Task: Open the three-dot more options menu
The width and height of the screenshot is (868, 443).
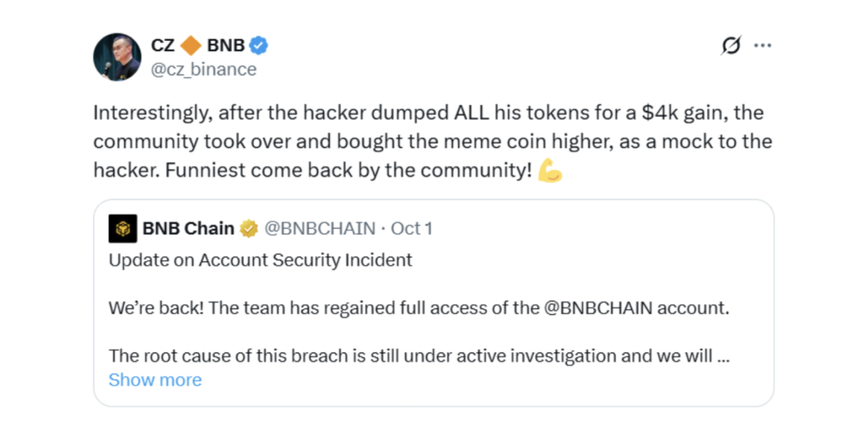Action: coord(763,46)
